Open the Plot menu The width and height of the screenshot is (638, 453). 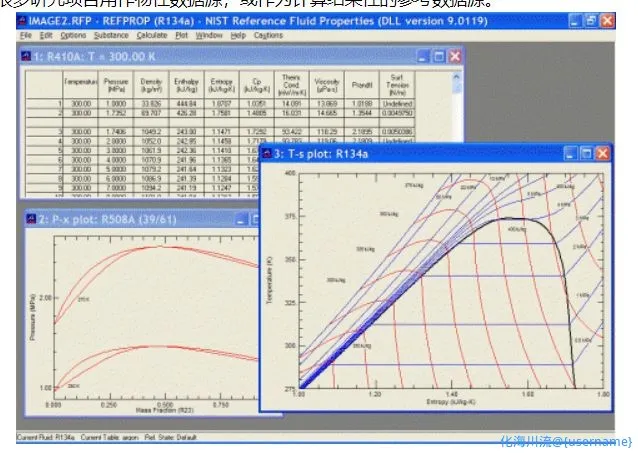184,35
